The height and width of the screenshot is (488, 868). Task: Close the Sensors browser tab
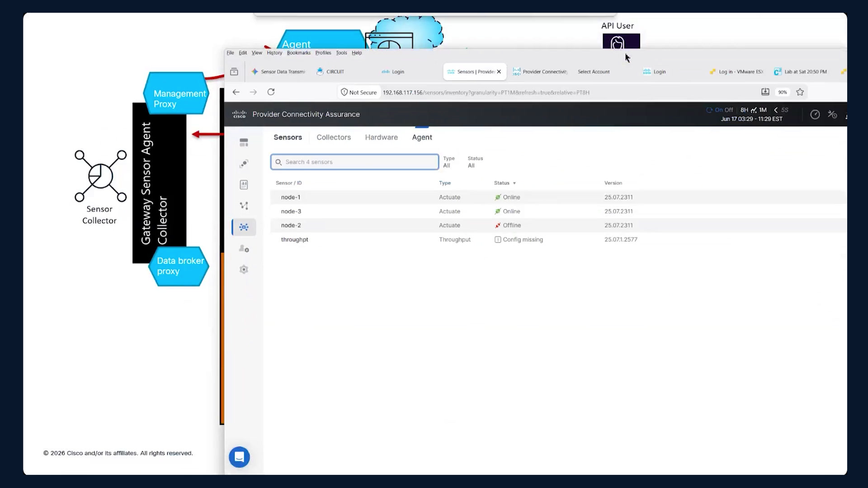pyautogui.click(x=499, y=71)
